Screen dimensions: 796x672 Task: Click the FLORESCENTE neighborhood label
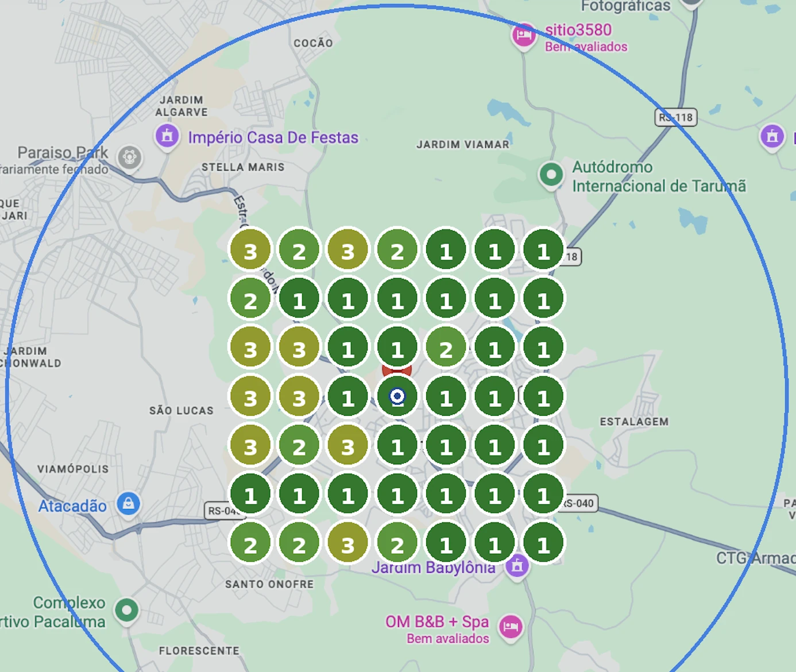(x=199, y=651)
